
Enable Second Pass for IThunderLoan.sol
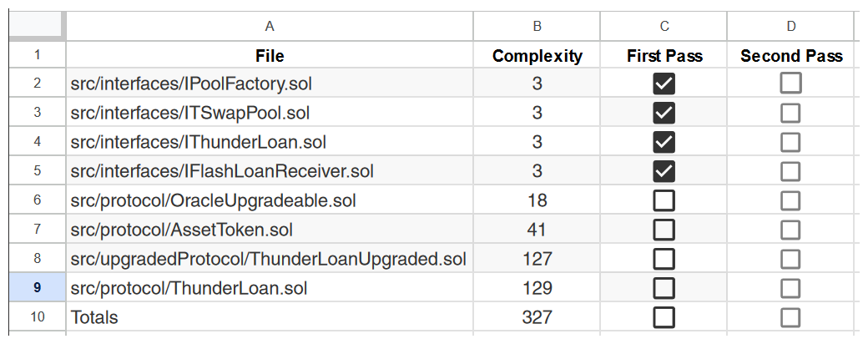click(790, 142)
